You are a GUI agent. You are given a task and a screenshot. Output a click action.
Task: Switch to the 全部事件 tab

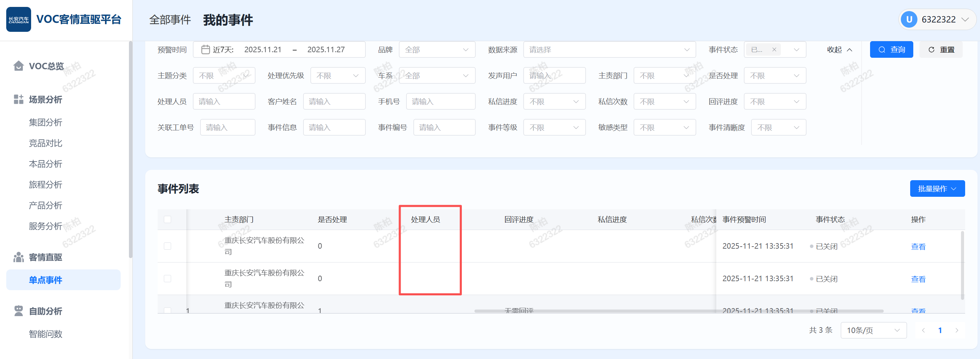tap(170, 20)
